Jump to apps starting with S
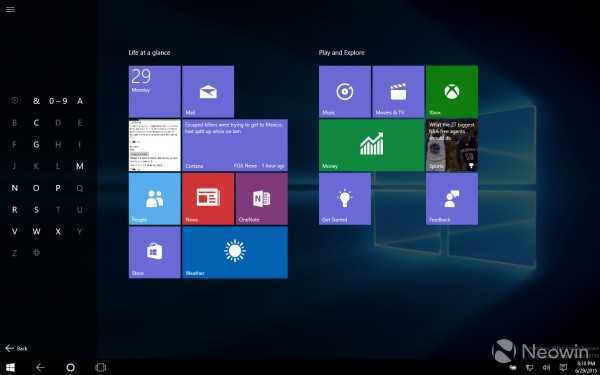 point(36,210)
